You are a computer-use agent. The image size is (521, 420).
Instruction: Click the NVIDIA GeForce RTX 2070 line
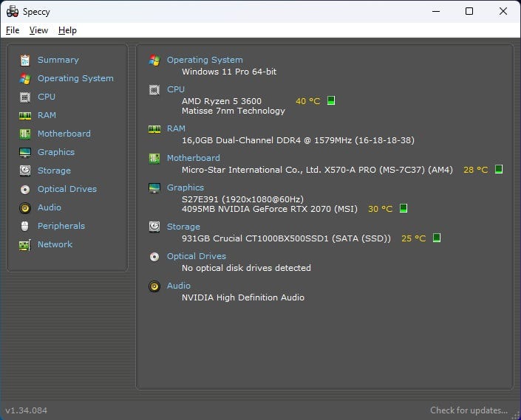point(270,209)
